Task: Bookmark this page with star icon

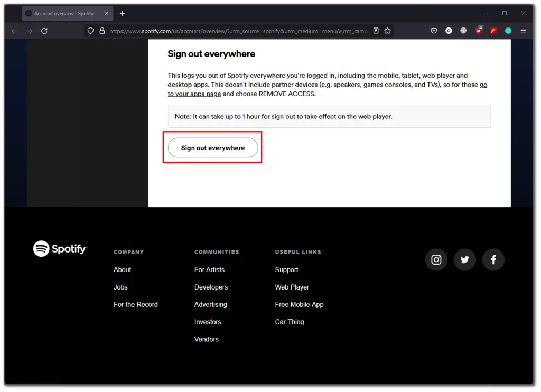Action: click(388, 31)
